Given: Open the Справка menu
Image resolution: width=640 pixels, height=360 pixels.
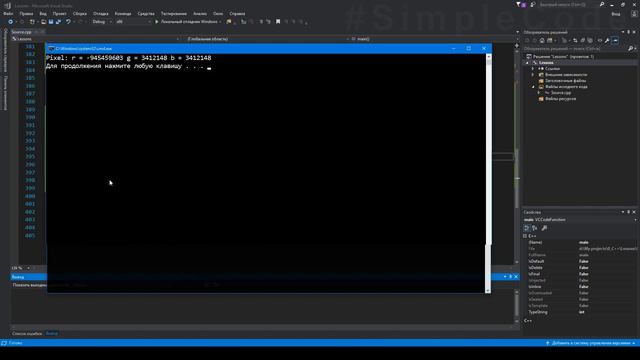Looking at the screenshot, I should click(x=237, y=13).
